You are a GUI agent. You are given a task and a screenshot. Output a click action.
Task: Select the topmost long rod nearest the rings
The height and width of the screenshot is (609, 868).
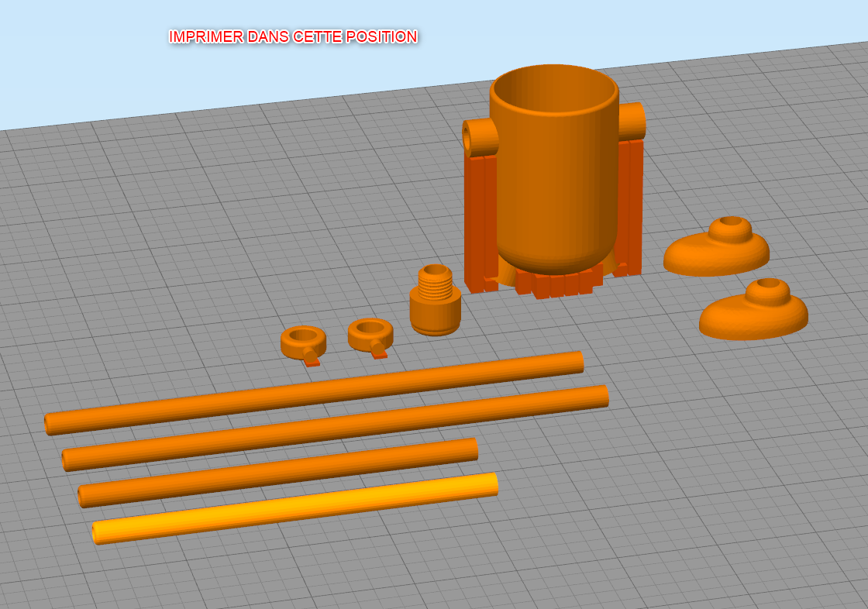(314, 393)
